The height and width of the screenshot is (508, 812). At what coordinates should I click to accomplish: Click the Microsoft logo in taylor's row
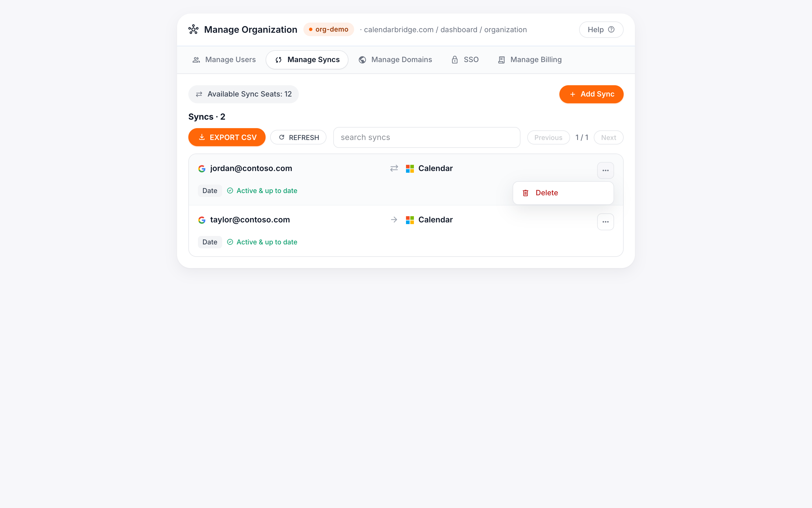410,220
